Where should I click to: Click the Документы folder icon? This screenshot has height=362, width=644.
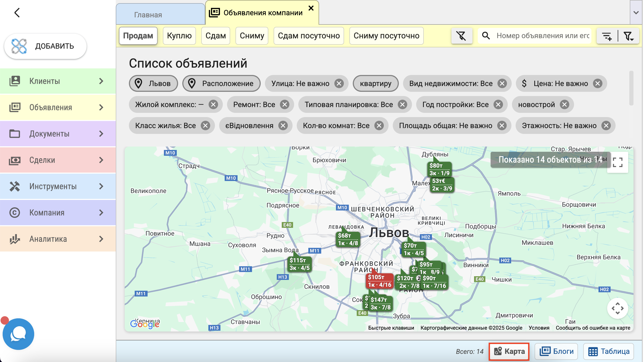click(x=15, y=134)
